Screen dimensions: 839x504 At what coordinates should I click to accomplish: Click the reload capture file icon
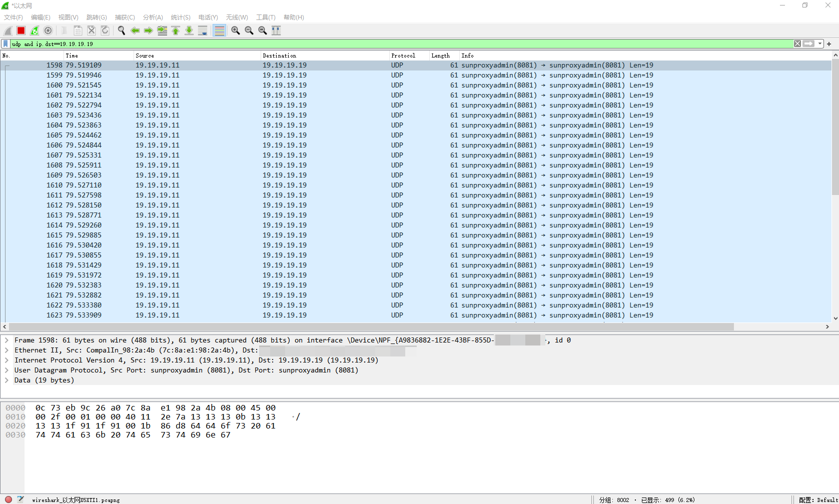(105, 30)
